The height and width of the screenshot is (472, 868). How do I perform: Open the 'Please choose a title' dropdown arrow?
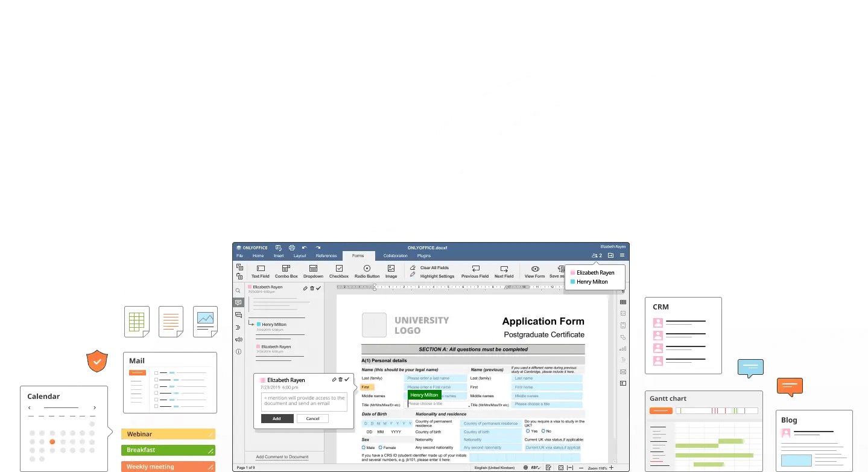tap(469, 405)
